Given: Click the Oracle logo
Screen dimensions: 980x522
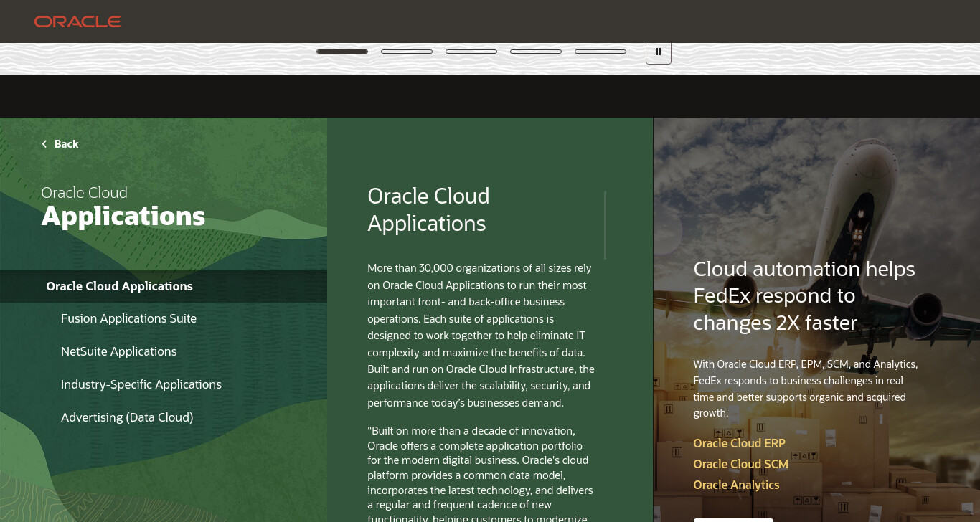Looking at the screenshot, I should pyautogui.click(x=77, y=22).
